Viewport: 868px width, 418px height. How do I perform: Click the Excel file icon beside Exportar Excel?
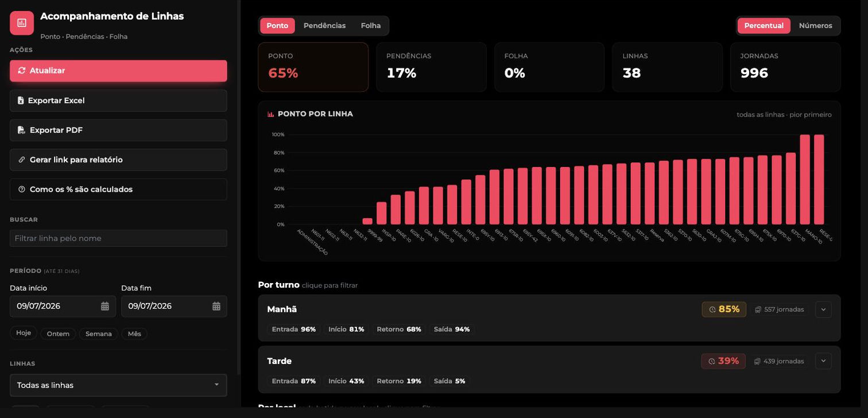pos(21,100)
